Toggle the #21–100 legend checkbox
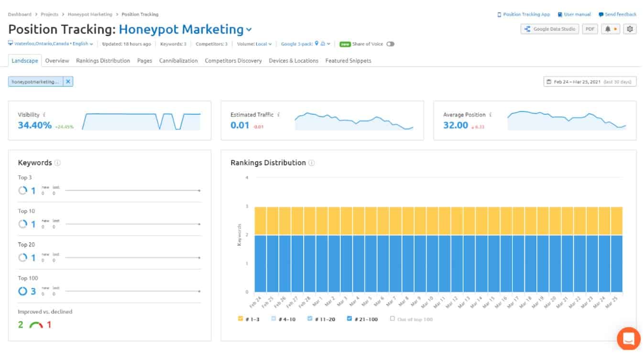This screenshot has width=644, height=353. pyautogui.click(x=349, y=319)
